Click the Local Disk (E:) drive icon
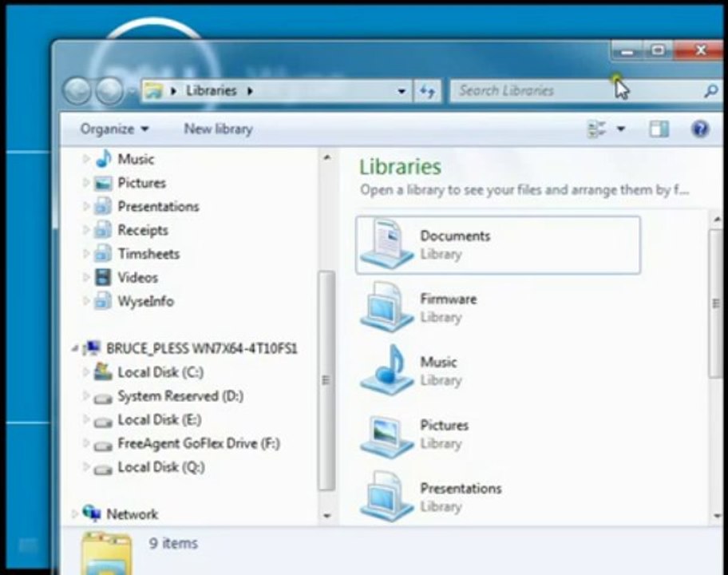 [103, 422]
